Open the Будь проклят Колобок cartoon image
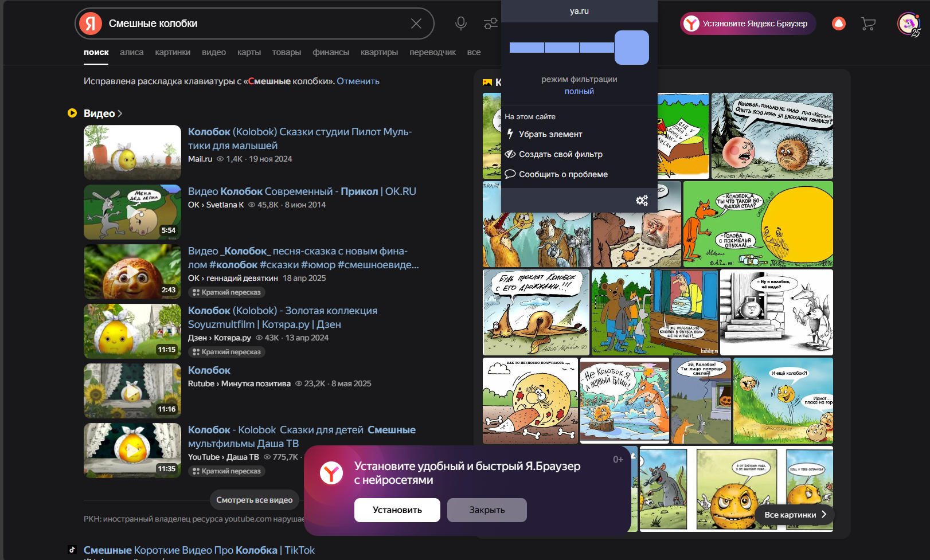Screen dimensions: 930x560 (536, 312)
